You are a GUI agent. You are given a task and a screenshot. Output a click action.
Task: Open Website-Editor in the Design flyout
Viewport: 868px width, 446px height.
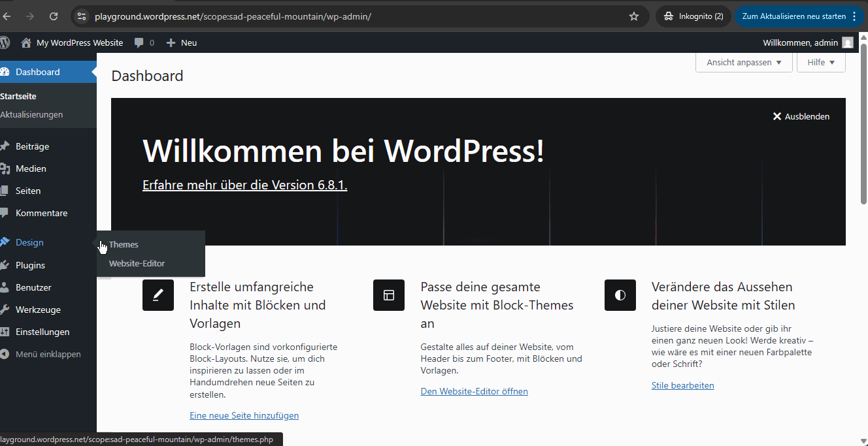137,263
